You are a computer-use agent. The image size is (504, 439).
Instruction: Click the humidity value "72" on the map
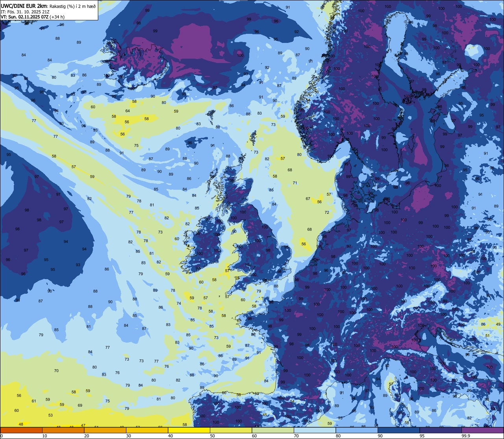click(x=327, y=213)
